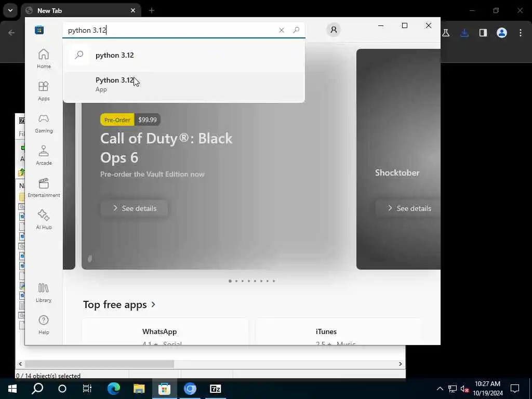Open the Gaming section in Store sidebar

(x=44, y=123)
